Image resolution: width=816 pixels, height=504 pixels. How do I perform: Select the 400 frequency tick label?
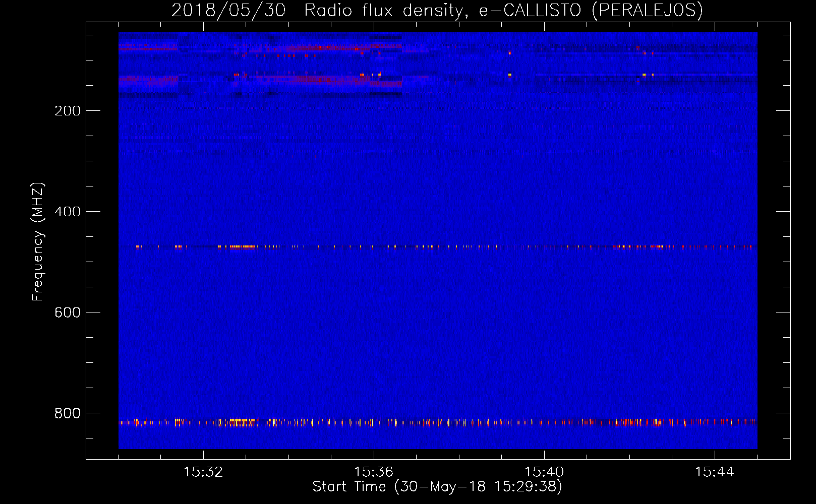[68, 212]
